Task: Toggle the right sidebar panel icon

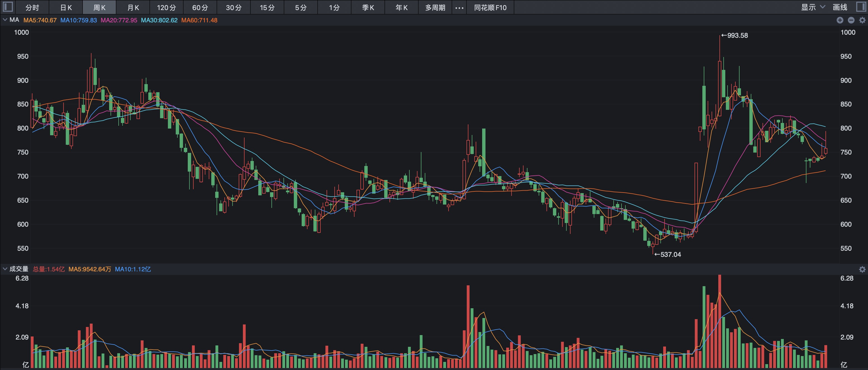Action: (861, 7)
